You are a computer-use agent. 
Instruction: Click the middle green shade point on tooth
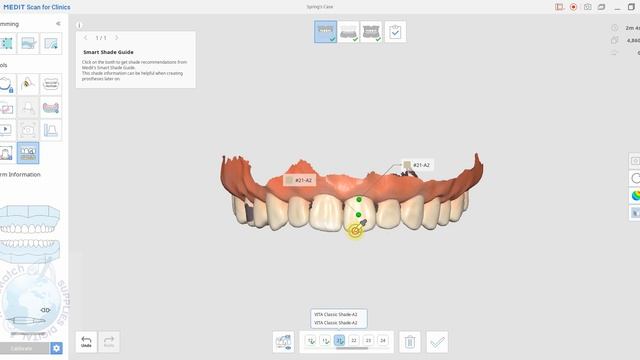pyautogui.click(x=358, y=215)
